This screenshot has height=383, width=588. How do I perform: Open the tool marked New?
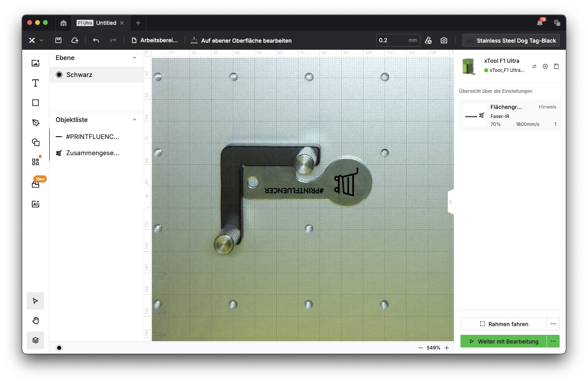point(36,184)
